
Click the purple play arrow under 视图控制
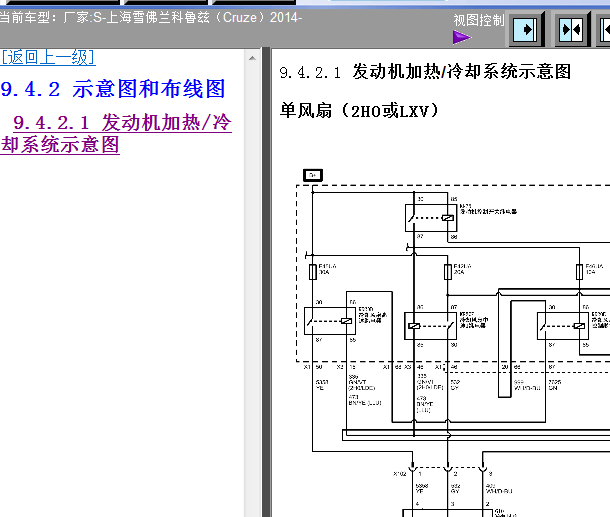[x=462, y=37]
